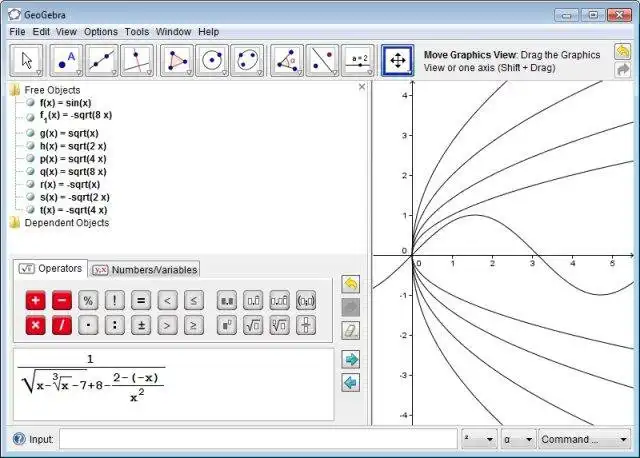This screenshot has height=458, width=640.
Task: Click the formula editor eraser button
Action: pos(351,330)
